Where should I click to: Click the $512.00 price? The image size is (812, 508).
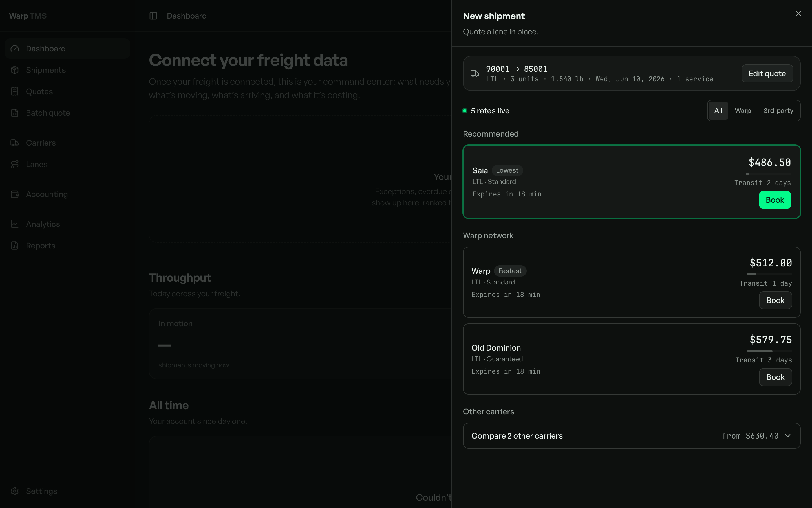(771, 263)
